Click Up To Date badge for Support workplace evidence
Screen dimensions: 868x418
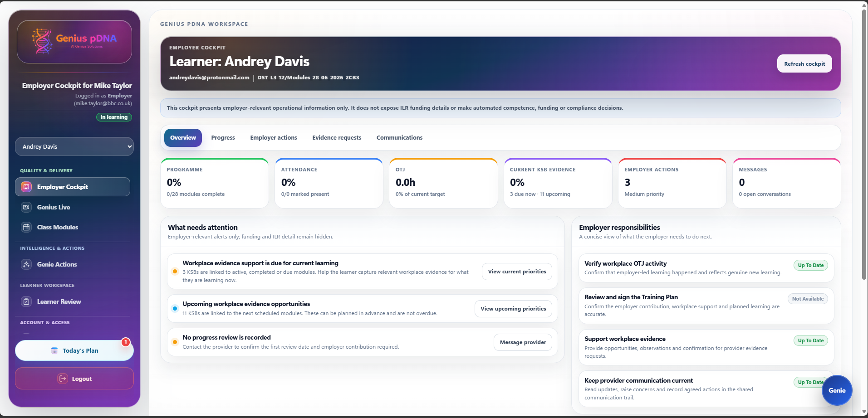coord(810,340)
